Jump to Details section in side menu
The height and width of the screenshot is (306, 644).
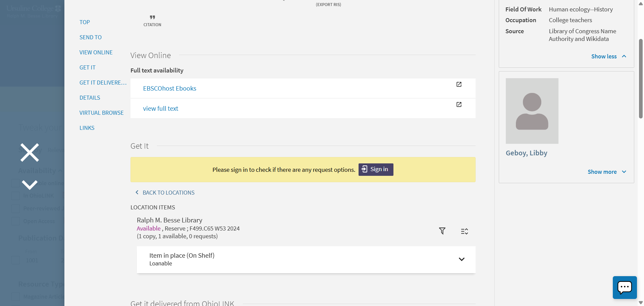point(90,98)
